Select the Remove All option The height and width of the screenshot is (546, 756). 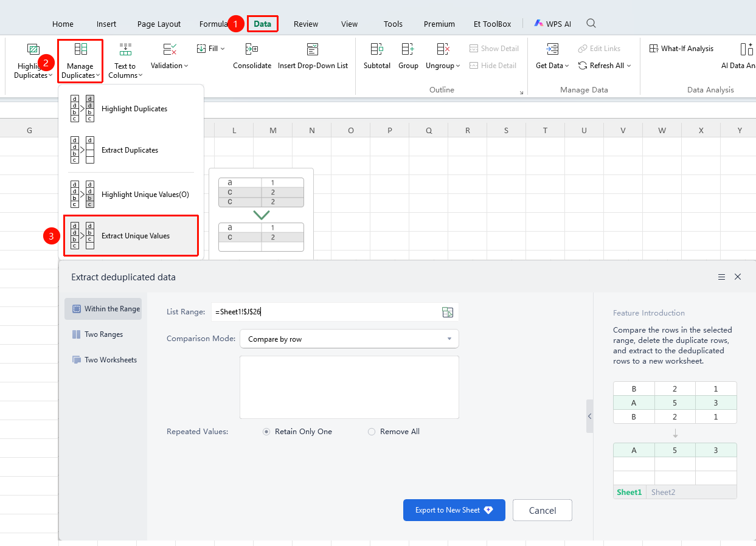pyautogui.click(x=394, y=432)
